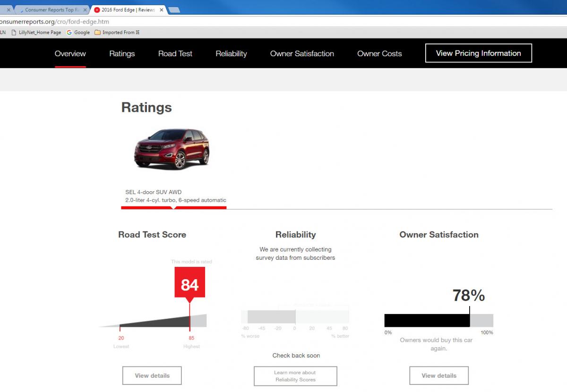567x392 pixels.
Task: Click the "% worse" scale label
Action: (x=250, y=336)
